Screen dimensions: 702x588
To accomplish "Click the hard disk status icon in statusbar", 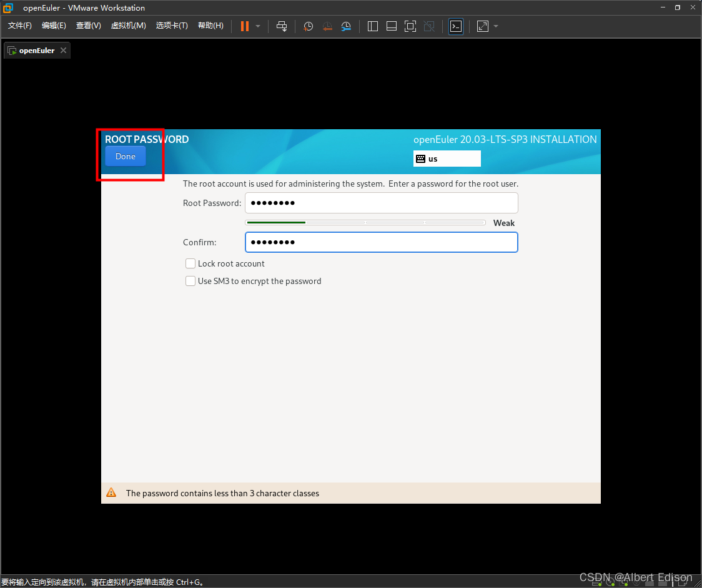I will (x=598, y=584).
